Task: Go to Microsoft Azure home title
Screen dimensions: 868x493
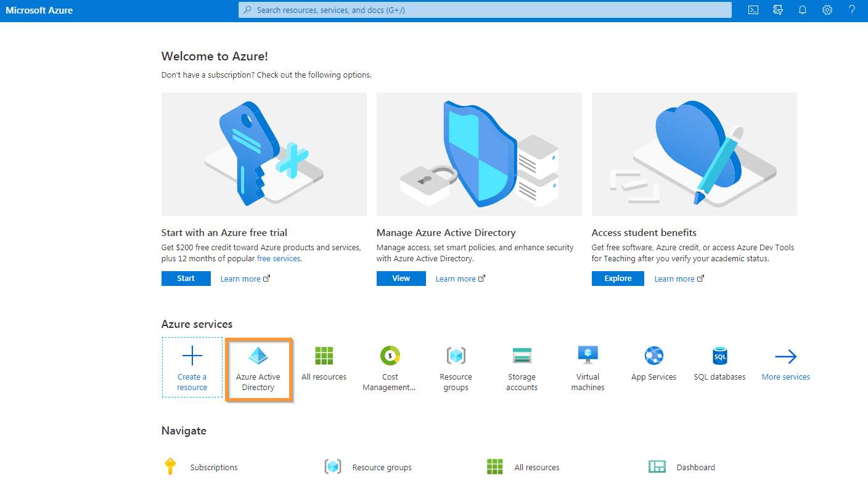Action: click(x=39, y=10)
